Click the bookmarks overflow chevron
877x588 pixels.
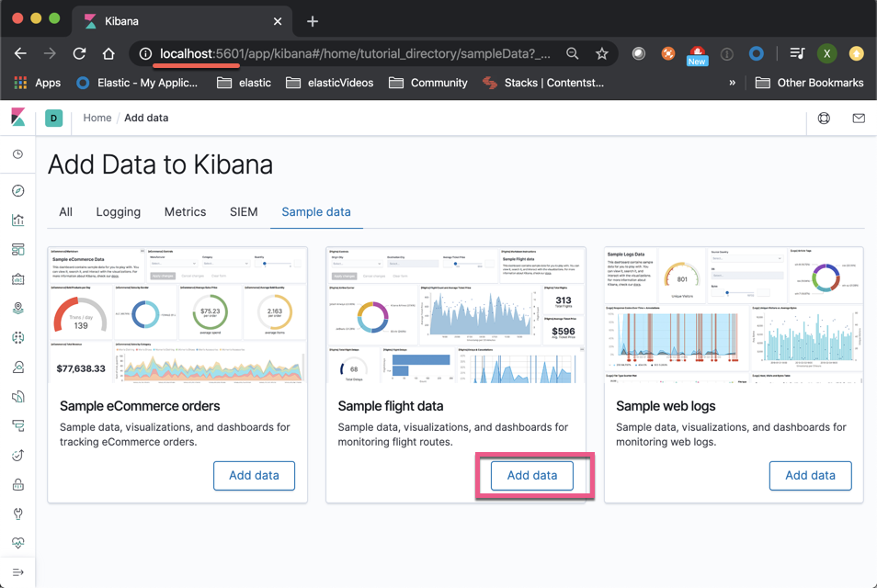(x=733, y=82)
